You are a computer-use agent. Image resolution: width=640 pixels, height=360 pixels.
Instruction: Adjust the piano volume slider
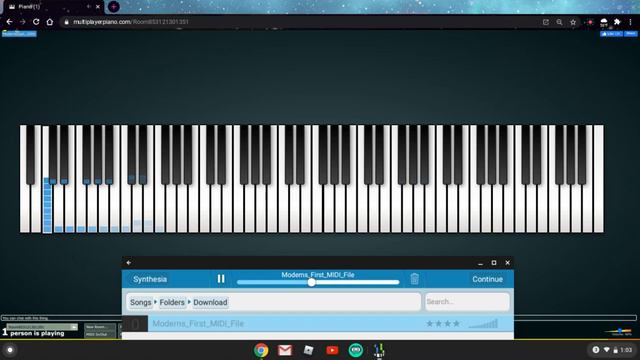coord(618,331)
